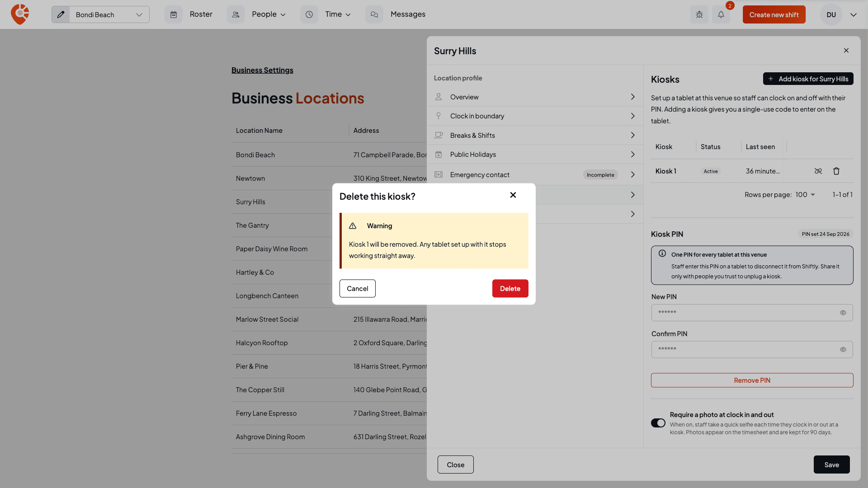Viewport: 868px width, 488px height.
Task: Click the Confirm PIN input field
Action: click(752, 350)
